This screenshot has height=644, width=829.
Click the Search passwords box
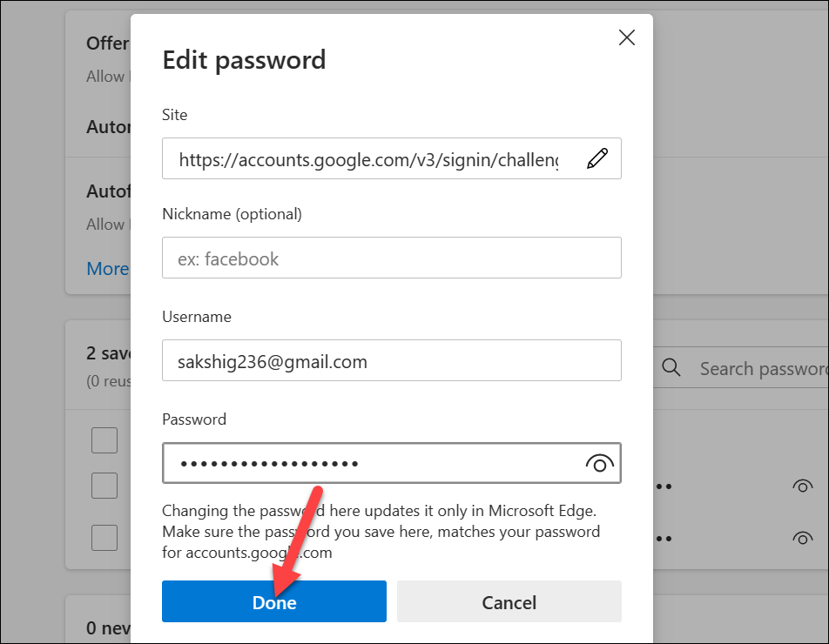point(741,368)
